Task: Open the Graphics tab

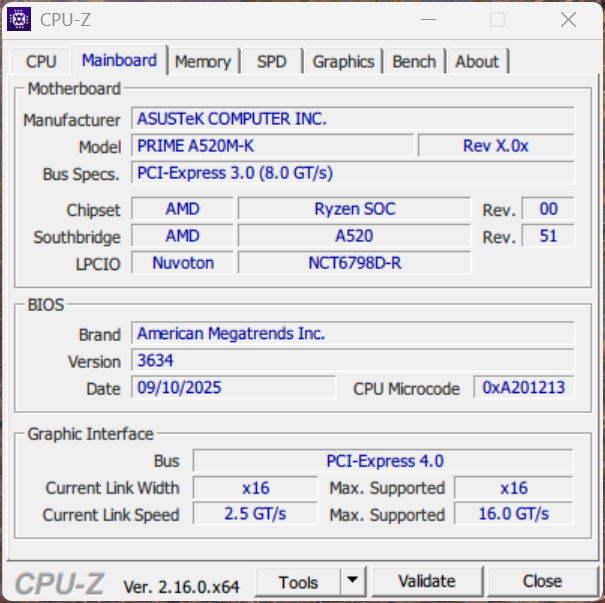Action: [x=343, y=62]
